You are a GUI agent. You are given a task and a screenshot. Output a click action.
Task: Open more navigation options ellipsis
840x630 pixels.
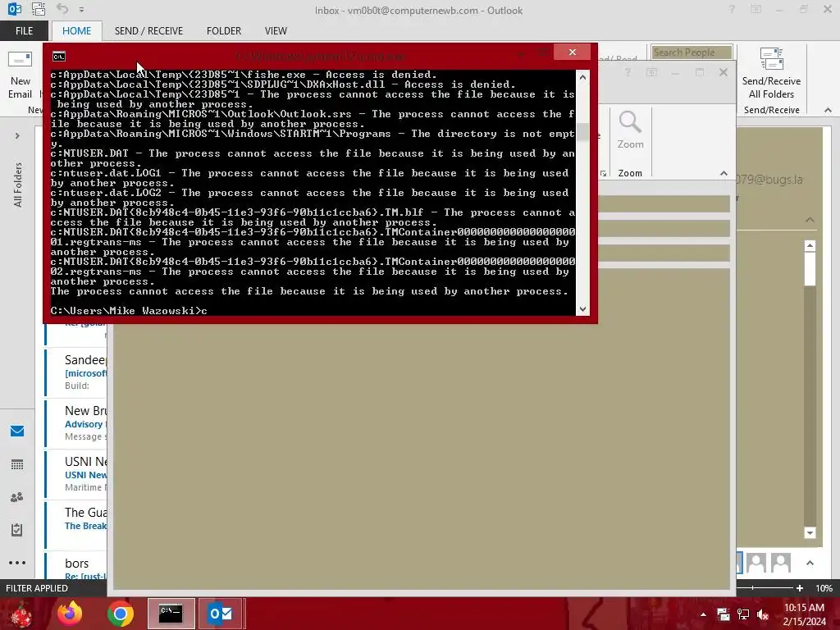pos(17,563)
